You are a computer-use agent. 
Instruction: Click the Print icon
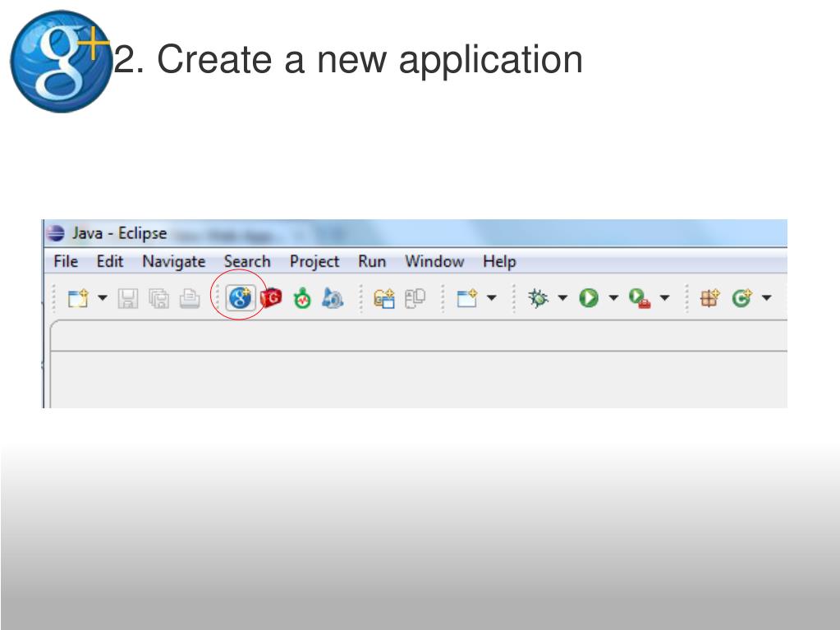[x=190, y=298]
